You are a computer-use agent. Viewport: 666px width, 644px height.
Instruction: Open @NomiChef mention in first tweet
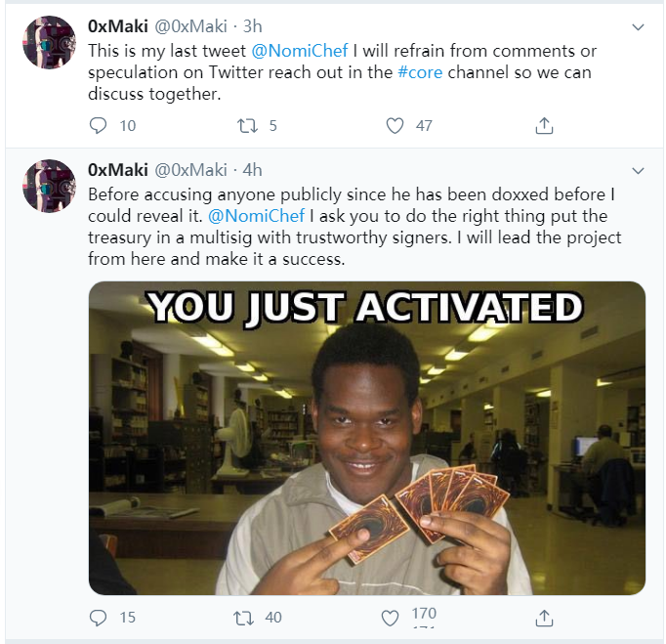(306, 50)
